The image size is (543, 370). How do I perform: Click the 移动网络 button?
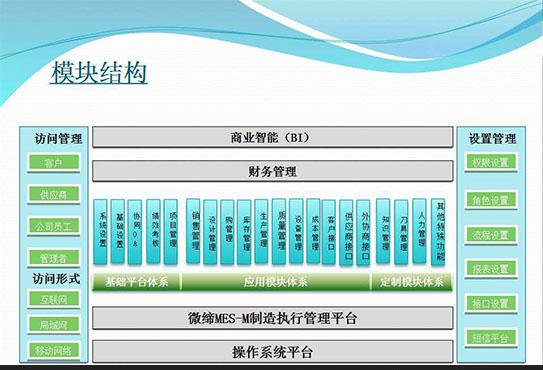[54, 351]
